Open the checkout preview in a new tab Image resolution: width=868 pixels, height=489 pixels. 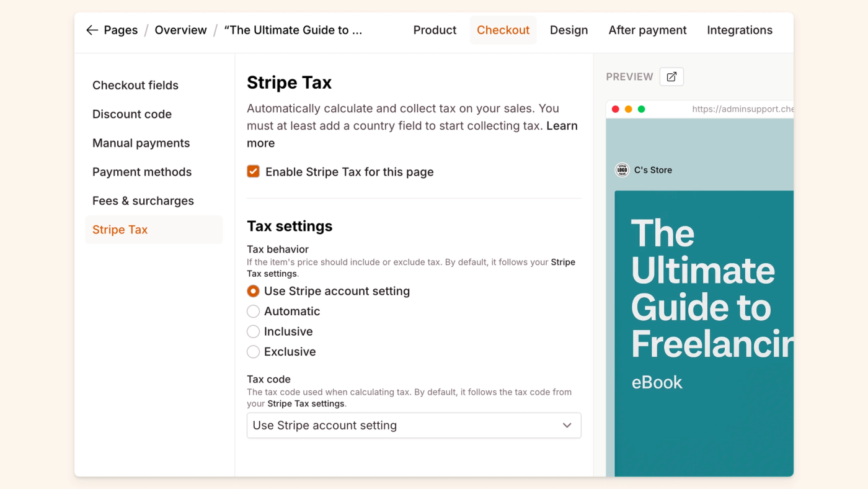pyautogui.click(x=671, y=76)
